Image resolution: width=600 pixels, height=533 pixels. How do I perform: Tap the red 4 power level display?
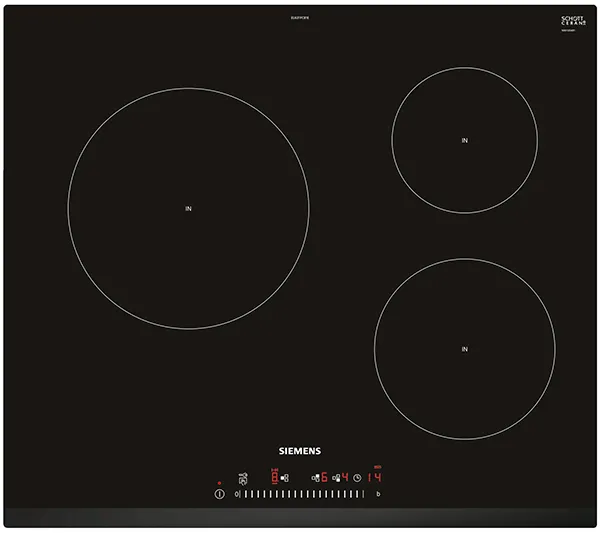point(345,477)
